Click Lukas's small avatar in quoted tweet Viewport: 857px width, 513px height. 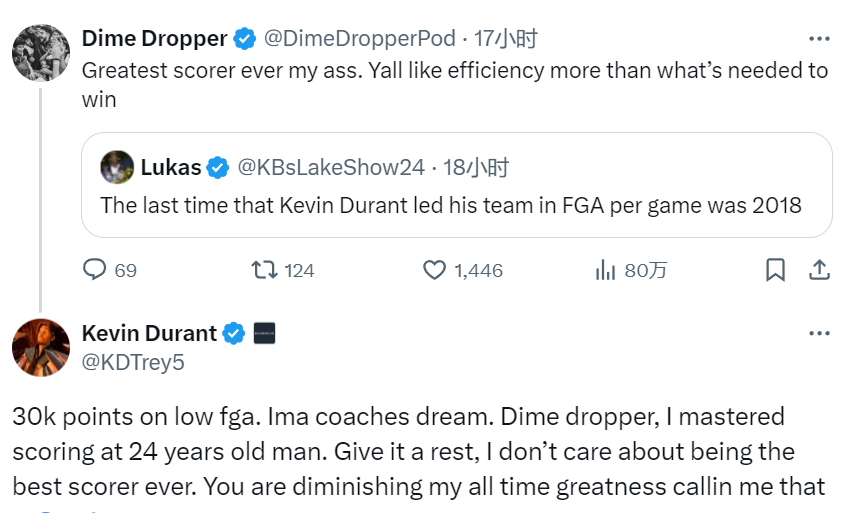pyautogui.click(x=118, y=168)
